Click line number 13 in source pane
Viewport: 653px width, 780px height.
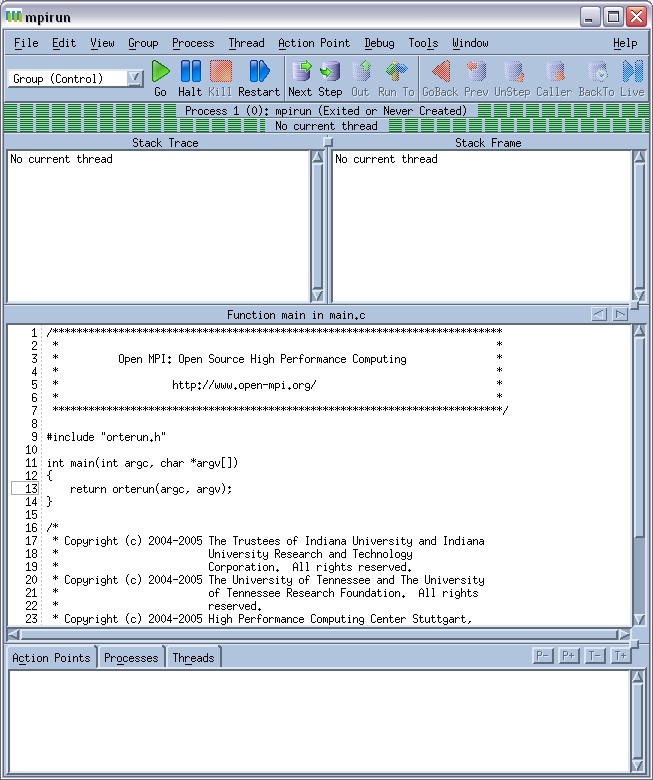31,489
